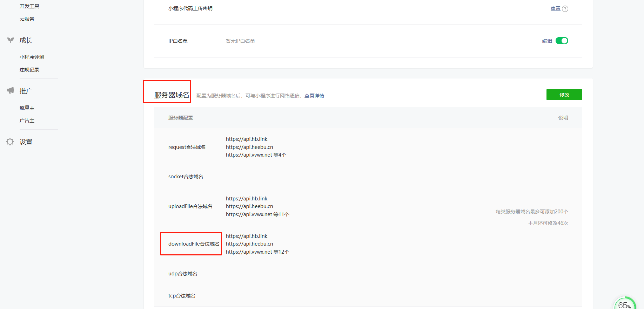The width and height of the screenshot is (644, 309).
Task: Click the 服务器配置 column header
Action: click(181, 118)
